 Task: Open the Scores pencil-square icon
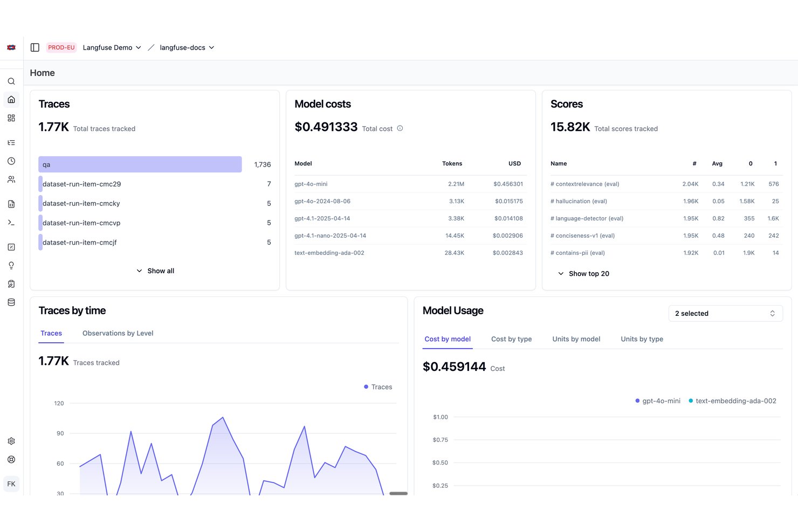tap(11, 247)
